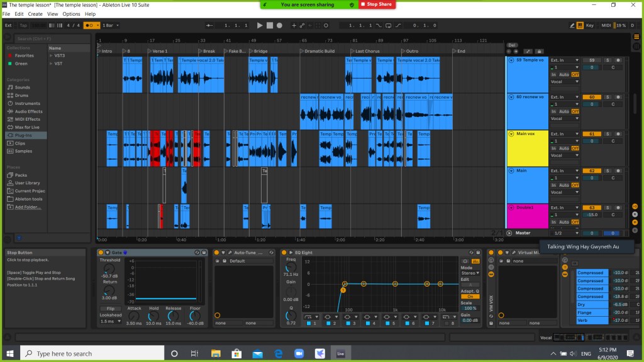The image size is (644, 362).
Task: Open the Zoom app in the taskbar
Action: tap(297, 353)
